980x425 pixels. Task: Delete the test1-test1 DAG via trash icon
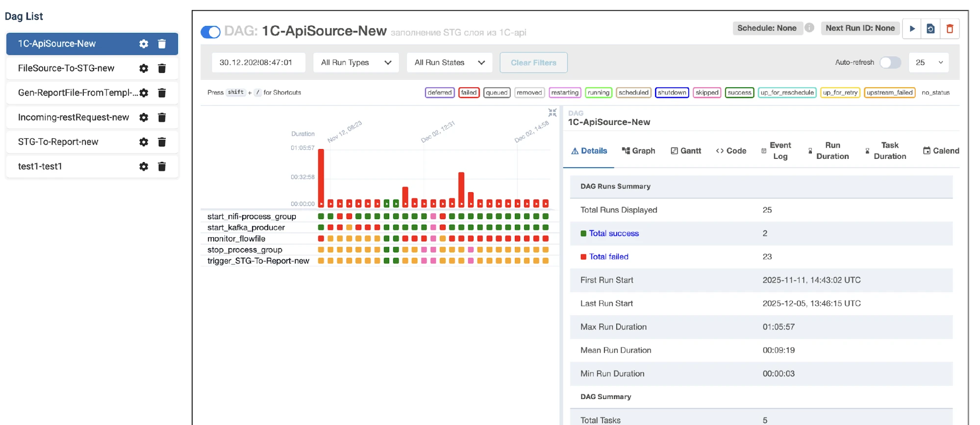[162, 167]
